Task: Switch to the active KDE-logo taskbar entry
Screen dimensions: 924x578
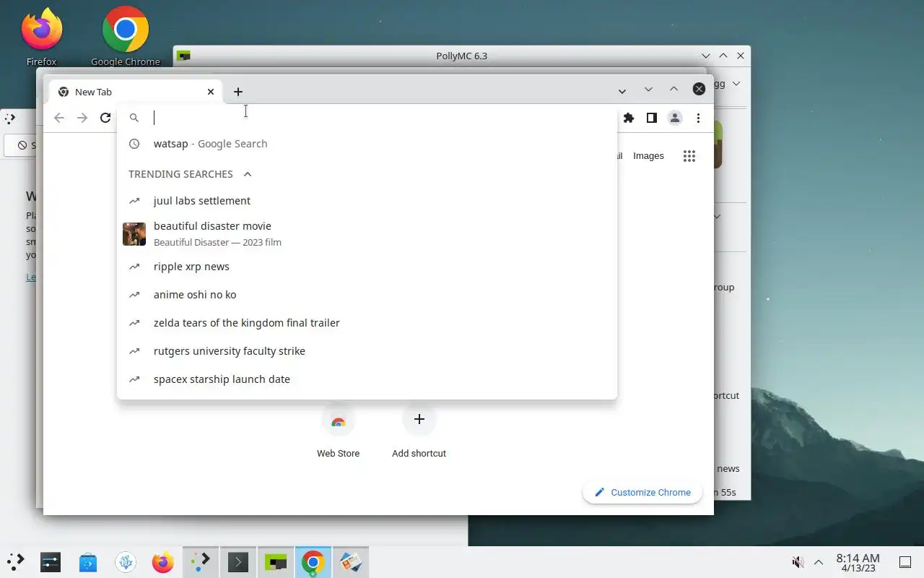Action: (201, 562)
